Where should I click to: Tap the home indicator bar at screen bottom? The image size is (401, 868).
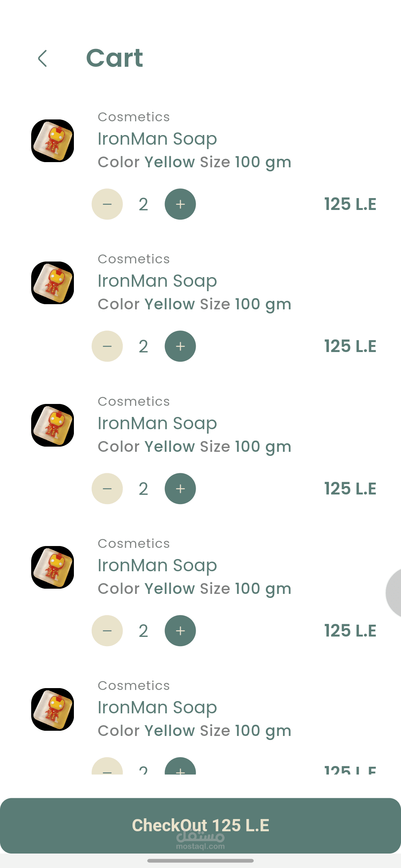click(200, 861)
